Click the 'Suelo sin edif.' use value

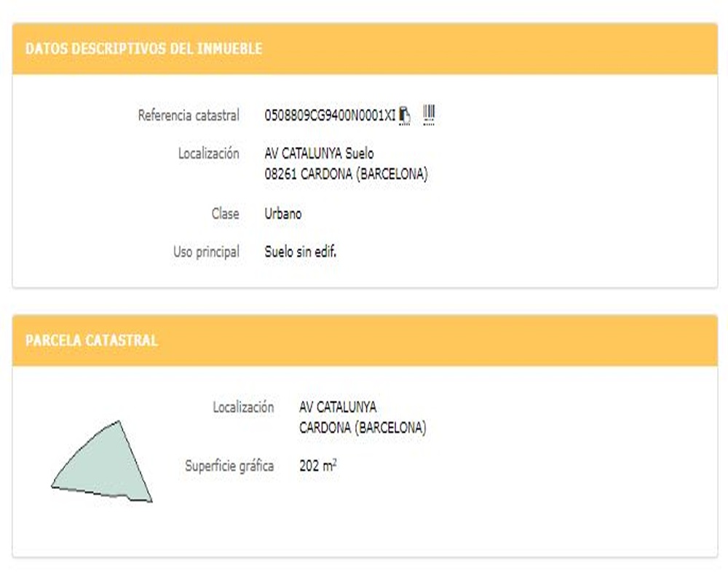click(x=301, y=252)
